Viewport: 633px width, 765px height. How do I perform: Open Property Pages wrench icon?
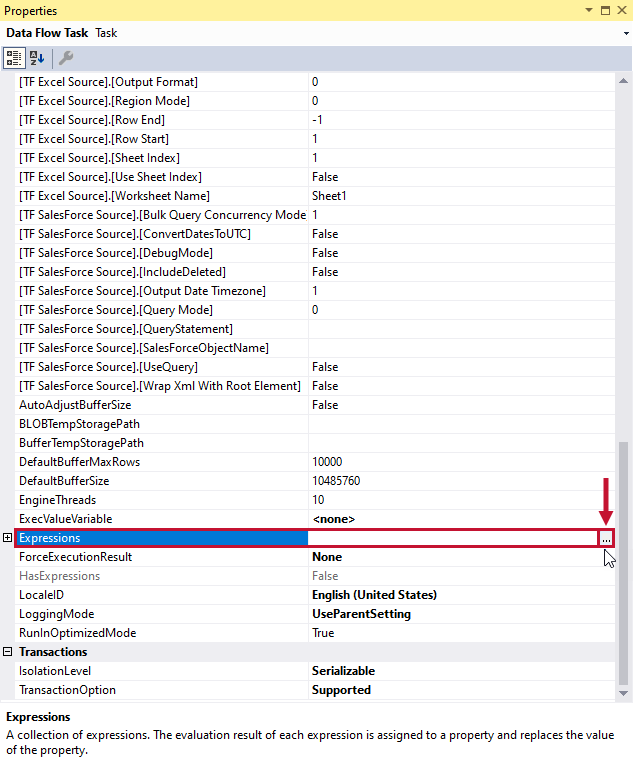(66, 58)
